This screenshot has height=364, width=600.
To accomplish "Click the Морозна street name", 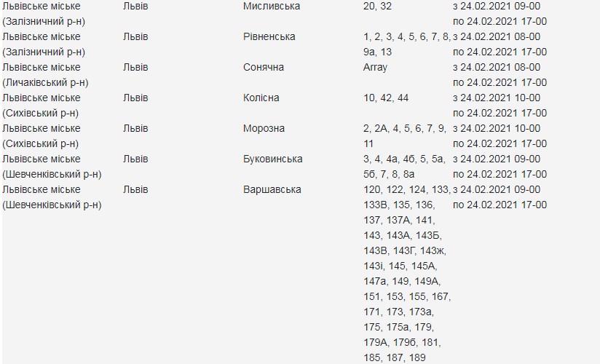I will 264,128.
